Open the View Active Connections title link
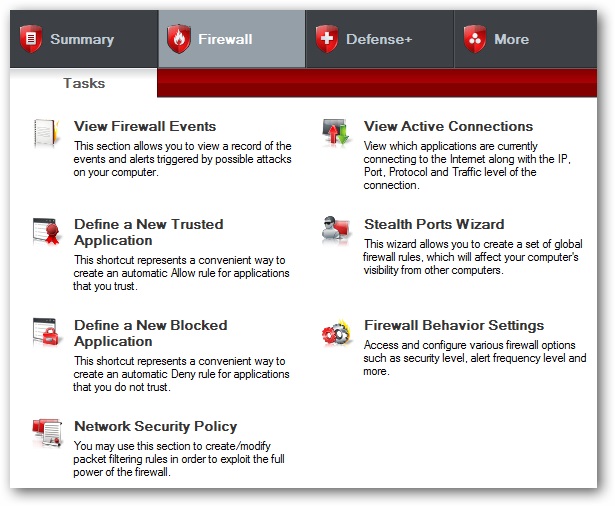 (448, 126)
